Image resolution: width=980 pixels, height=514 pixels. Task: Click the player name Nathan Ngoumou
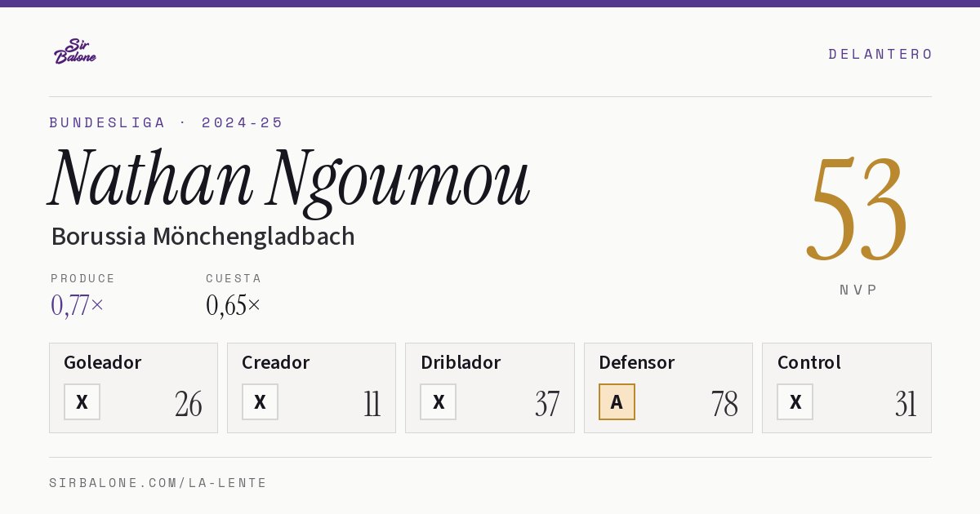point(290,178)
